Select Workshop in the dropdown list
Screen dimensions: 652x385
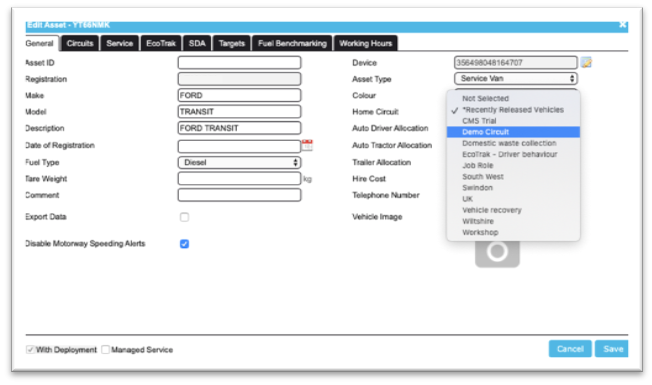click(513, 232)
